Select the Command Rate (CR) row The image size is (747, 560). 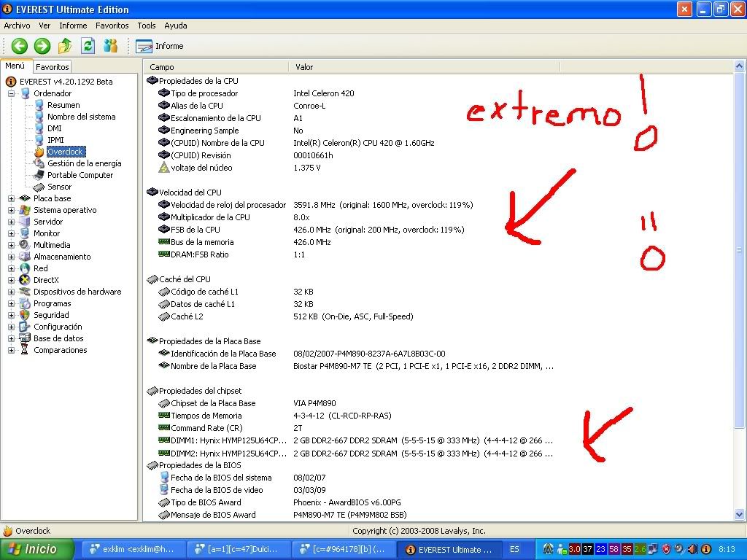click(351, 428)
